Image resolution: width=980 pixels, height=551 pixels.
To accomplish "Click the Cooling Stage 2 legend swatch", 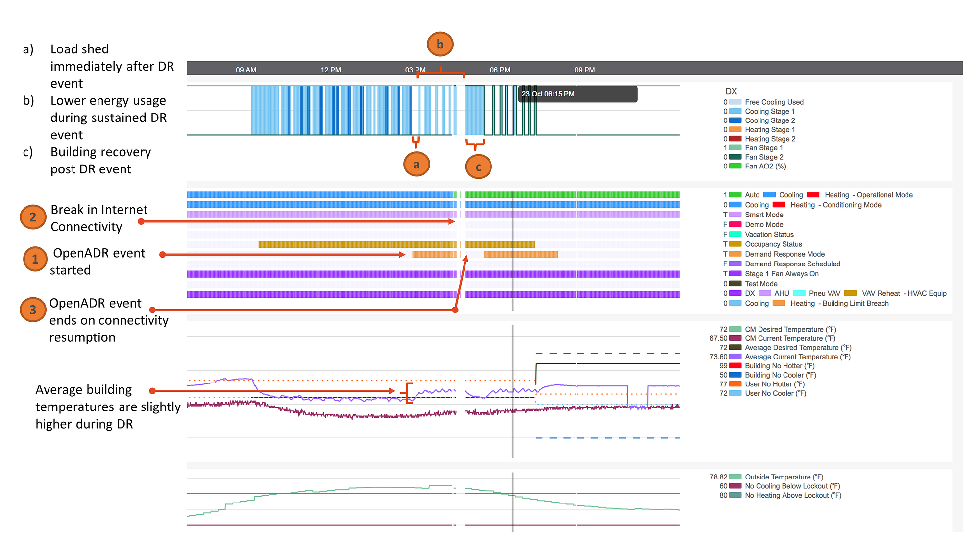I will (735, 120).
